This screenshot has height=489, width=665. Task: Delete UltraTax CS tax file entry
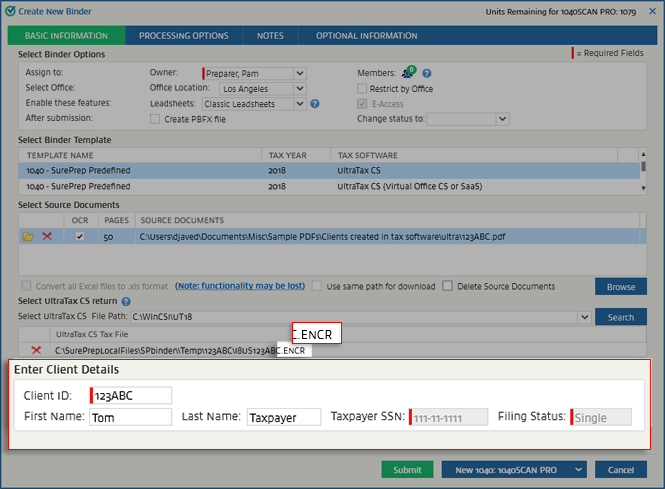[37, 350]
